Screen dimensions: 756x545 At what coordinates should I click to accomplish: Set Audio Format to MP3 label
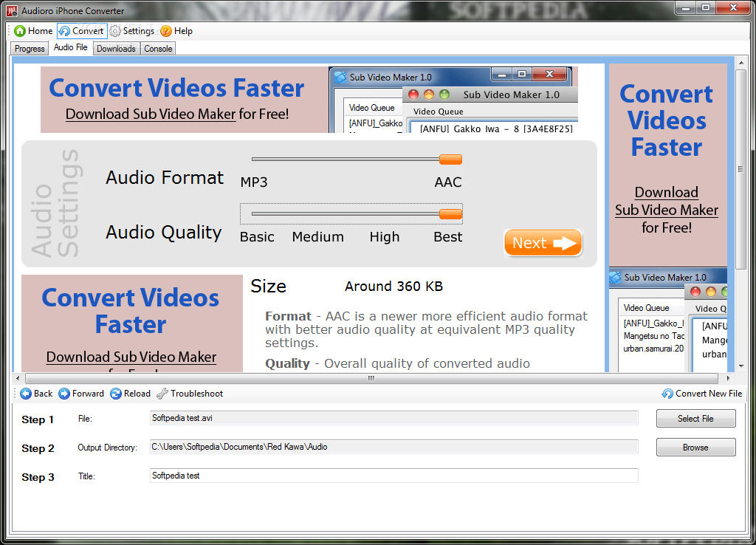pyautogui.click(x=254, y=182)
